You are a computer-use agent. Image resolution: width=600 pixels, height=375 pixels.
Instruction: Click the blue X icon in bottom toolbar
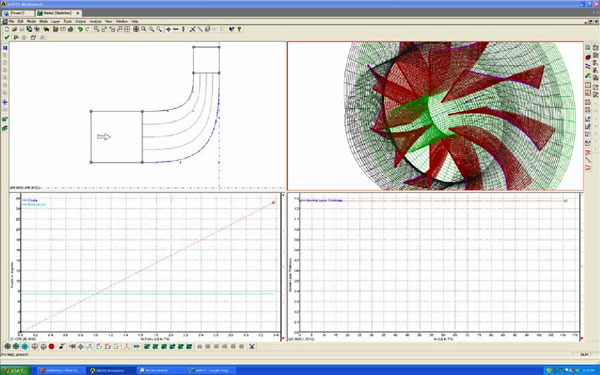(x=252, y=346)
